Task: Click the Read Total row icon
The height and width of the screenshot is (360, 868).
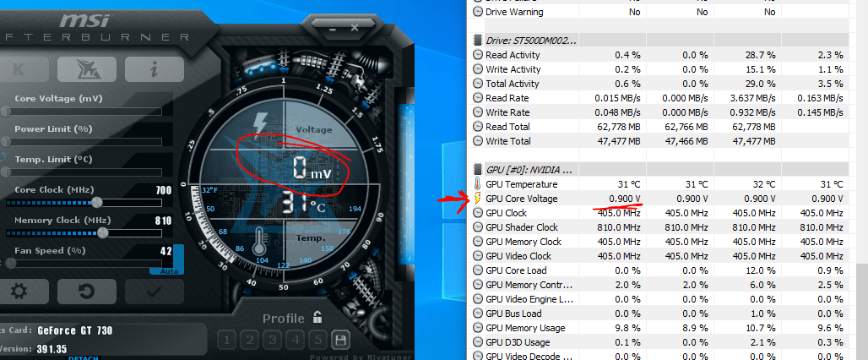Action: [478, 127]
